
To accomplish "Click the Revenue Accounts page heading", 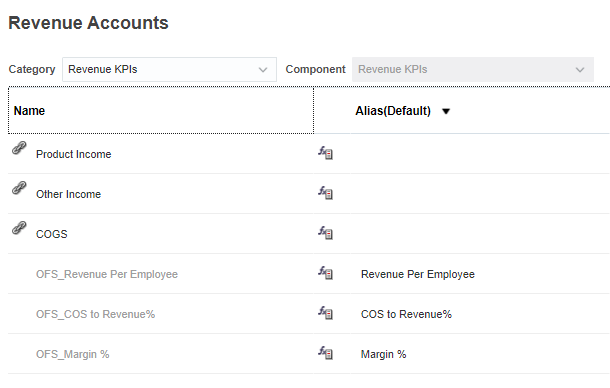I will pos(88,23).
